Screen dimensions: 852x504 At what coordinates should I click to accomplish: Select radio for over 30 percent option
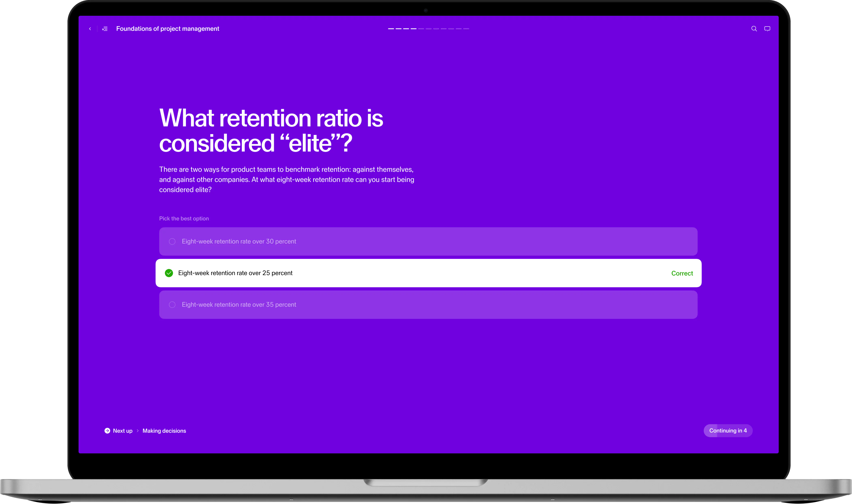pos(172,241)
